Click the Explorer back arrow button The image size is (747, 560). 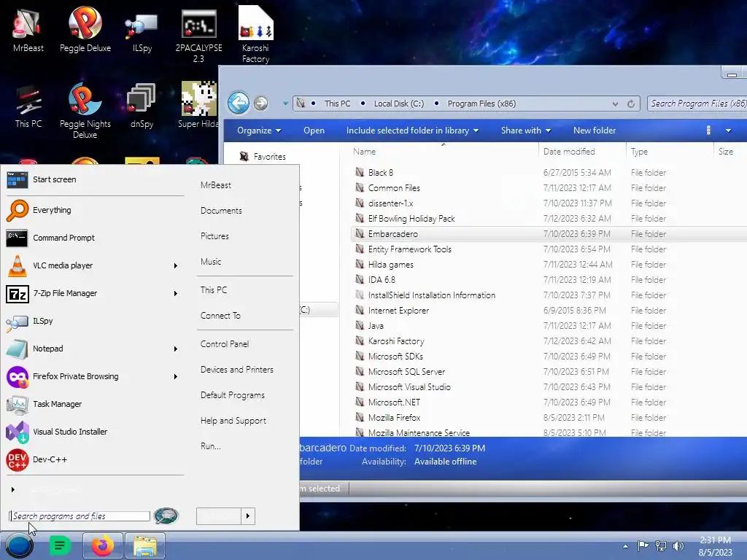point(239,103)
